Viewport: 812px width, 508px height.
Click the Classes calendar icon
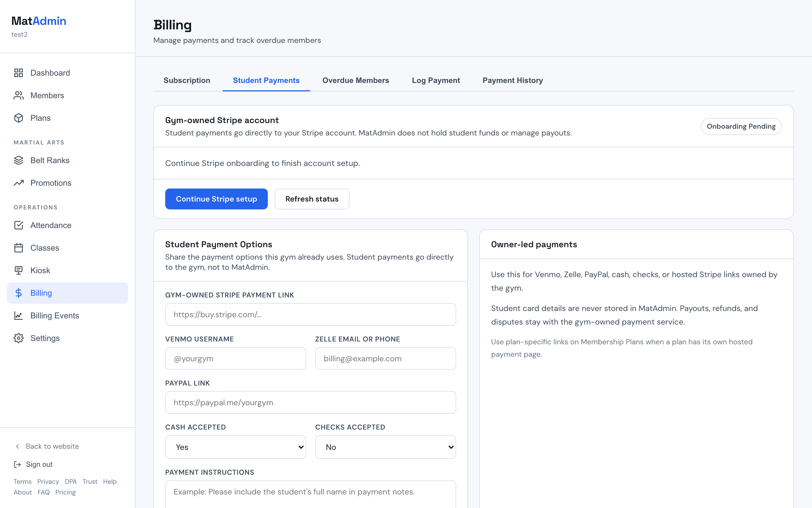(18, 248)
